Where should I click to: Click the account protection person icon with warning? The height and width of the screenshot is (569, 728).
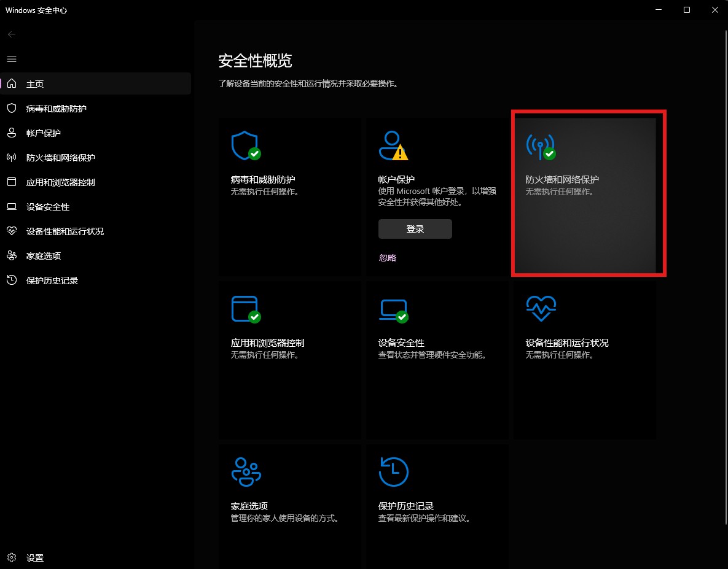(x=393, y=145)
